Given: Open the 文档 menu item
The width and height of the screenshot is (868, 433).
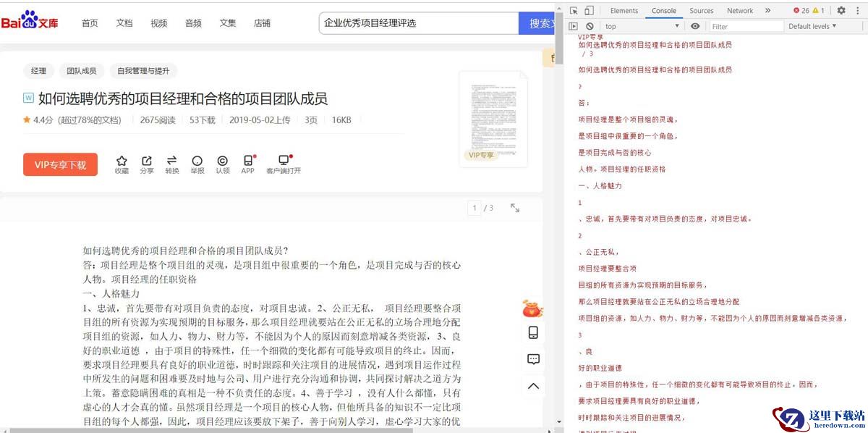Looking at the screenshot, I should click(124, 23).
